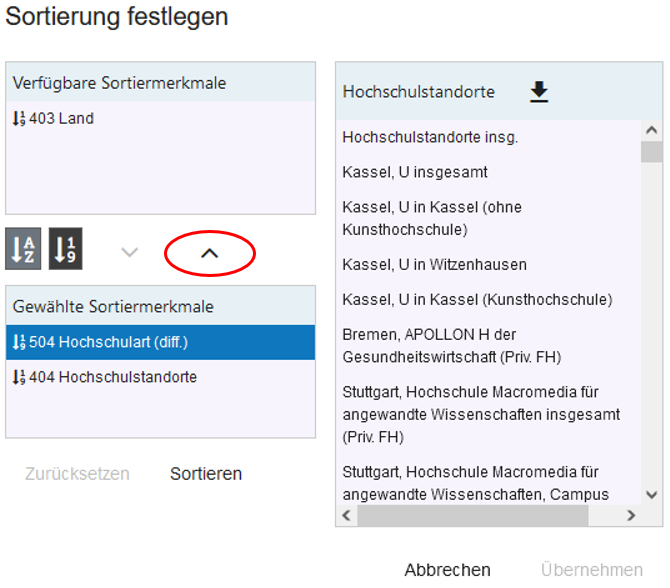Select 504 Hochschulart (diff.) entry
The height and width of the screenshot is (588, 670).
click(x=108, y=343)
